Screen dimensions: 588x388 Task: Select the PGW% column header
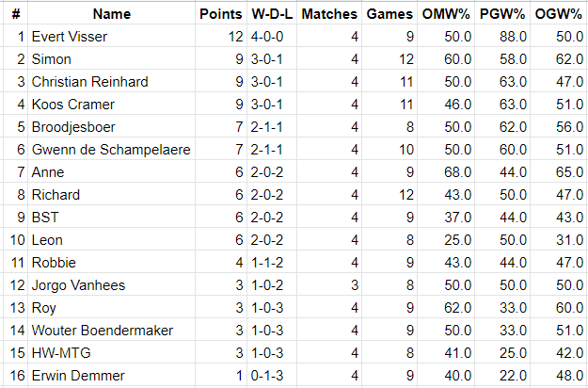502,14
